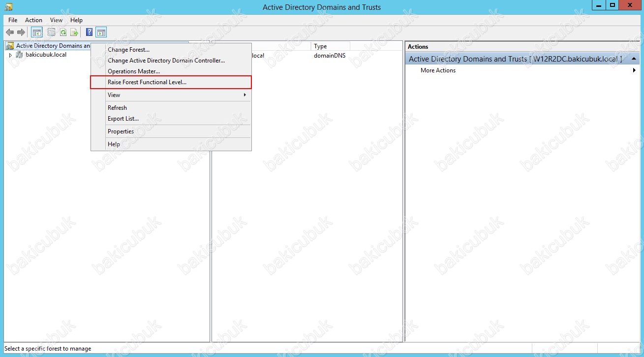Image resolution: width=644 pixels, height=357 pixels.
Task: Expand the bakicubuk.local tree node
Action: pos(10,55)
